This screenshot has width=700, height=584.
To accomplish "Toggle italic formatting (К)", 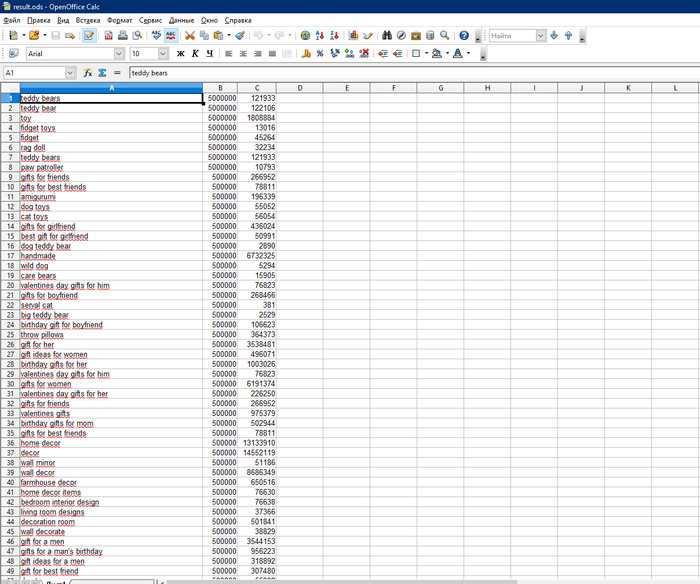I will pyautogui.click(x=195, y=53).
